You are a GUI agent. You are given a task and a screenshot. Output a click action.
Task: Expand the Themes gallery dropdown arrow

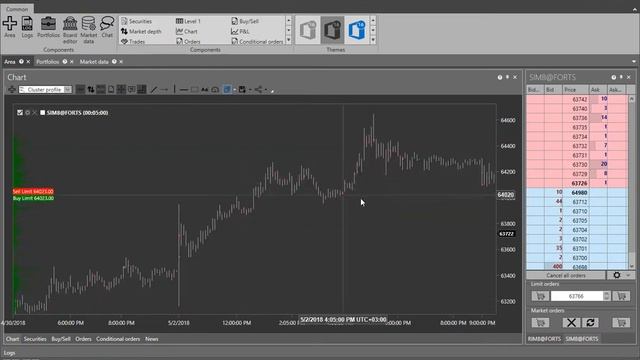(x=373, y=40)
